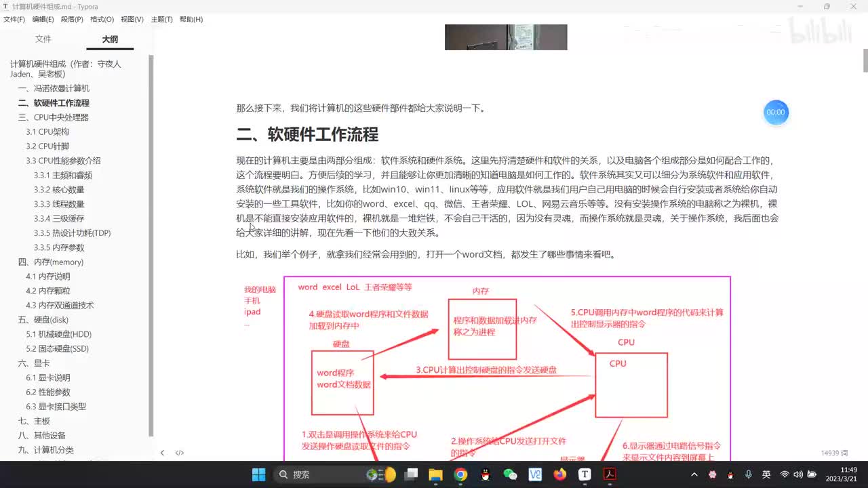Open File Explorer from taskbar
The height and width of the screenshot is (488, 868).
[435, 474]
